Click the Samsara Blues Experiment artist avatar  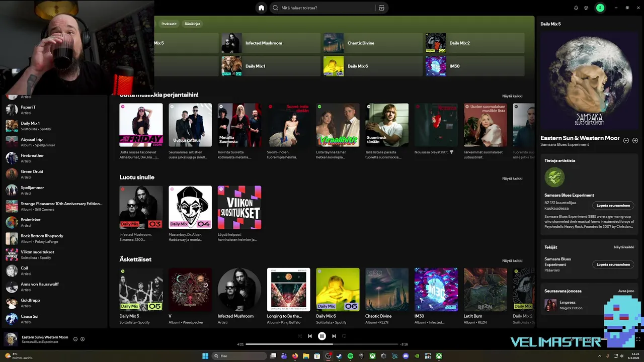(554, 177)
